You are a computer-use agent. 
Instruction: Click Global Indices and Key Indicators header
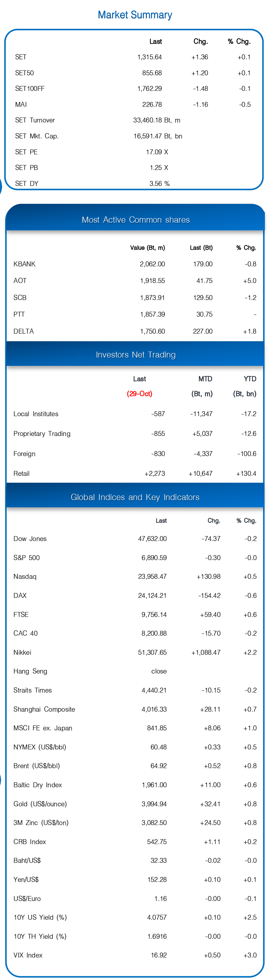pyautogui.click(x=135, y=497)
